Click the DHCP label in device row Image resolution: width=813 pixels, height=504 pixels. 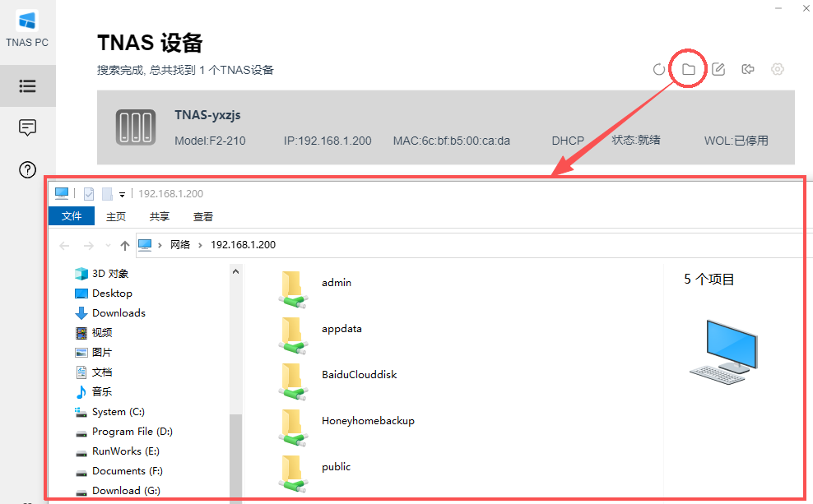point(568,141)
